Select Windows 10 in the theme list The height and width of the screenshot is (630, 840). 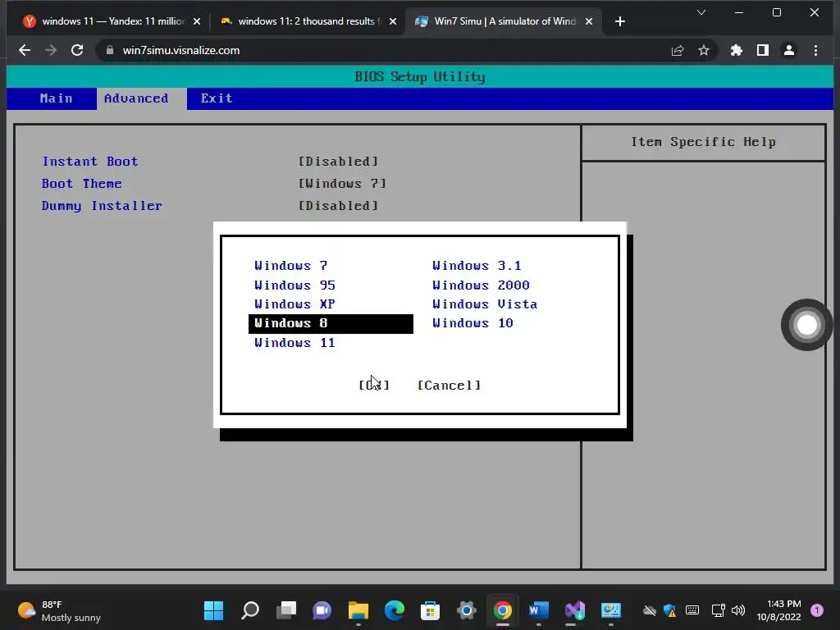coord(472,323)
